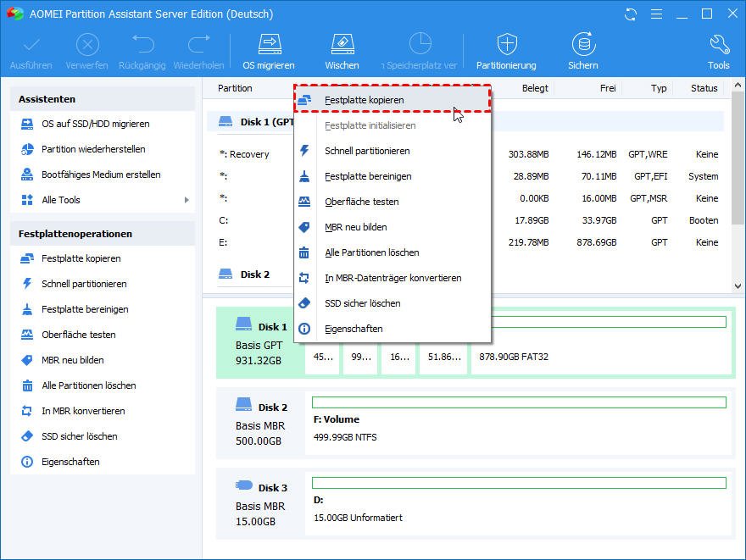Screen dimensions: 746x560
Task: Click the 45... partition block on Disk 1
Action: 323,358
